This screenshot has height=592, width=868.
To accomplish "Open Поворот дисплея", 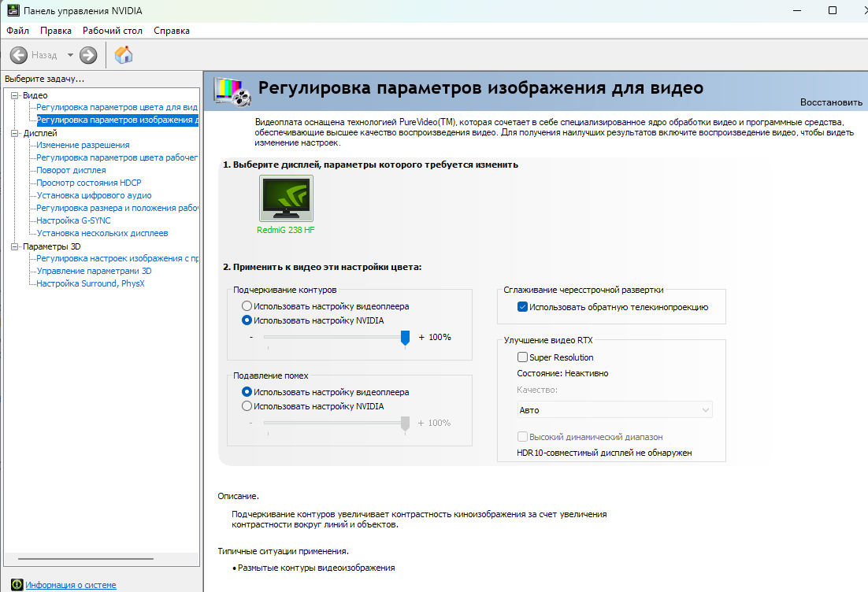I will (71, 170).
